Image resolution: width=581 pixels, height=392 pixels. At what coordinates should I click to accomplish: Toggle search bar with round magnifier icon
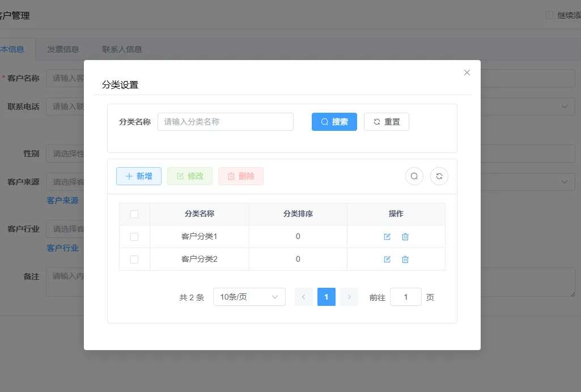click(414, 176)
